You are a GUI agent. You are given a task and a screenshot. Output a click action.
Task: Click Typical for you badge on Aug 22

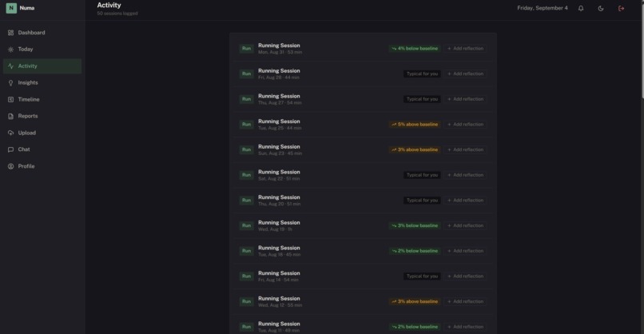pyautogui.click(x=422, y=175)
